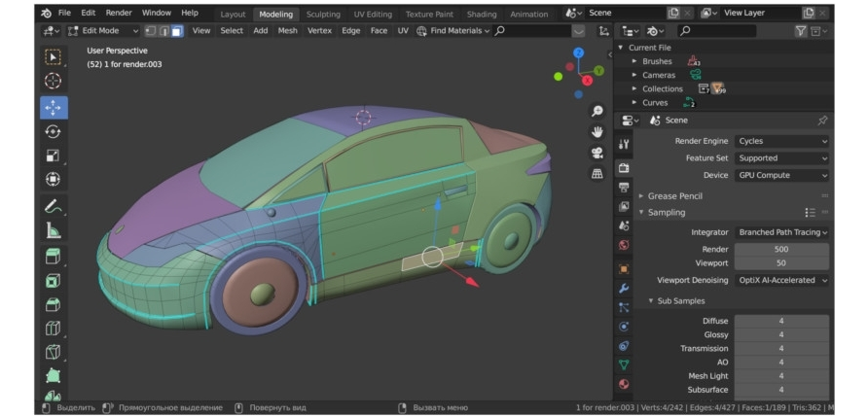Switch to face select mode
Screen dimensions: 868x416
[176, 31]
